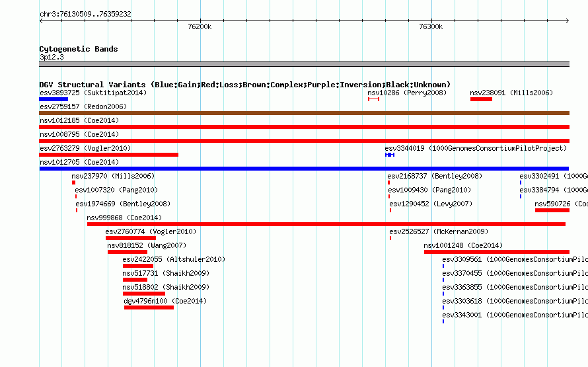Select the long blue nsv1012705 gain bar

click(304, 169)
